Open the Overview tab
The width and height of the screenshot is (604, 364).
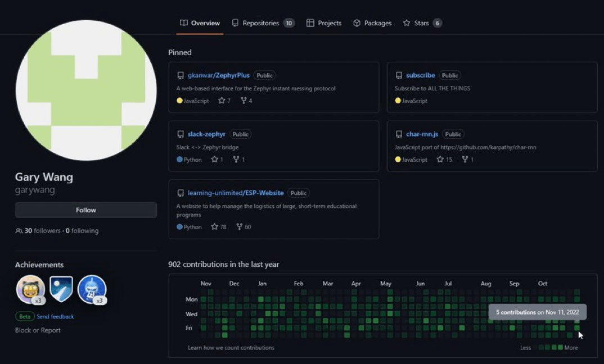[200, 23]
